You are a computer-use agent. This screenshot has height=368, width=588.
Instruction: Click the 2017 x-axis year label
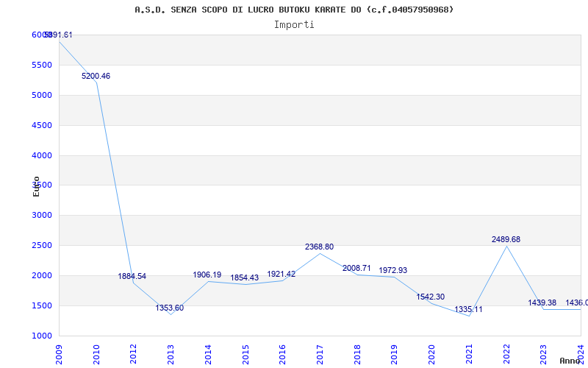pyautogui.click(x=320, y=355)
